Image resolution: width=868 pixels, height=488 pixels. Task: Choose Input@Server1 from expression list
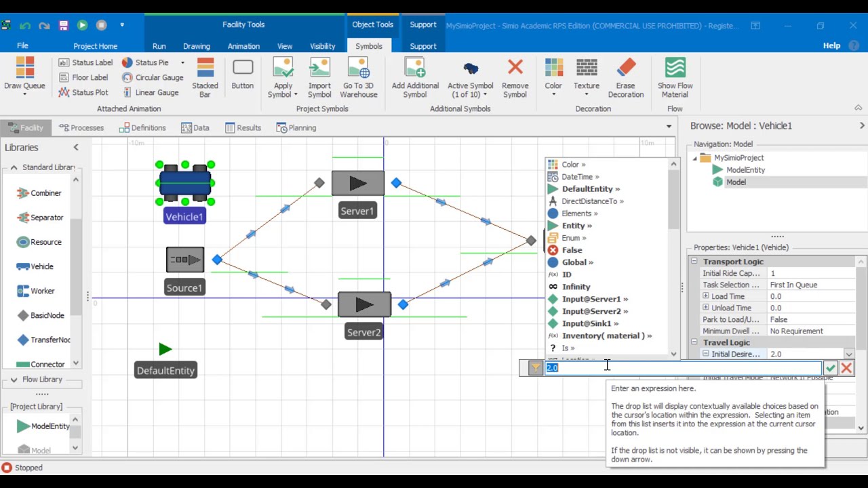coord(587,299)
